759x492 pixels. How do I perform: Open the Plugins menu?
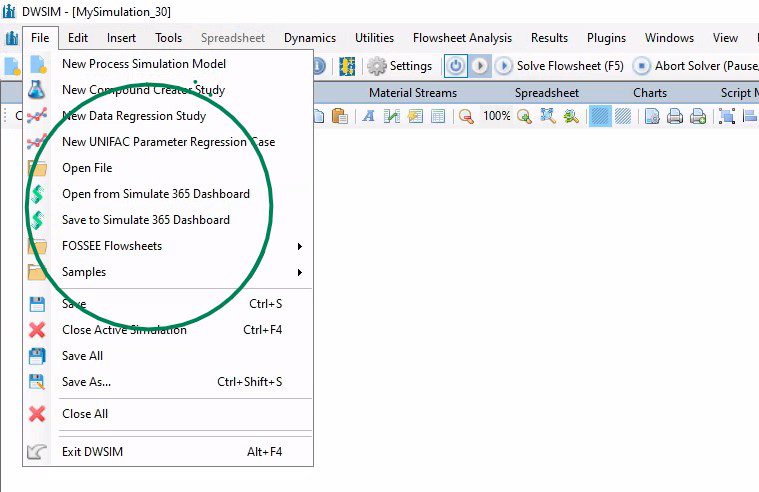click(x=607, y=38)
